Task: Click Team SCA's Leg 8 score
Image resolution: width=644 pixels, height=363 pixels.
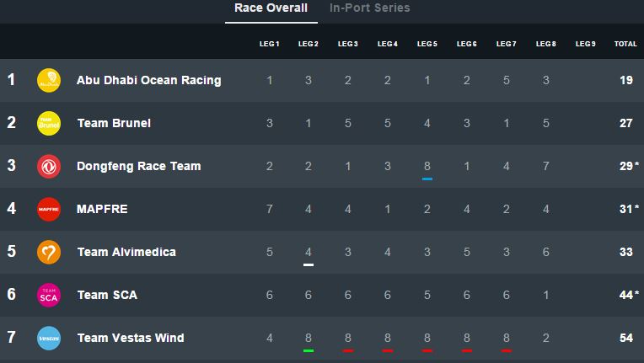Action: [x=546, y=295]
